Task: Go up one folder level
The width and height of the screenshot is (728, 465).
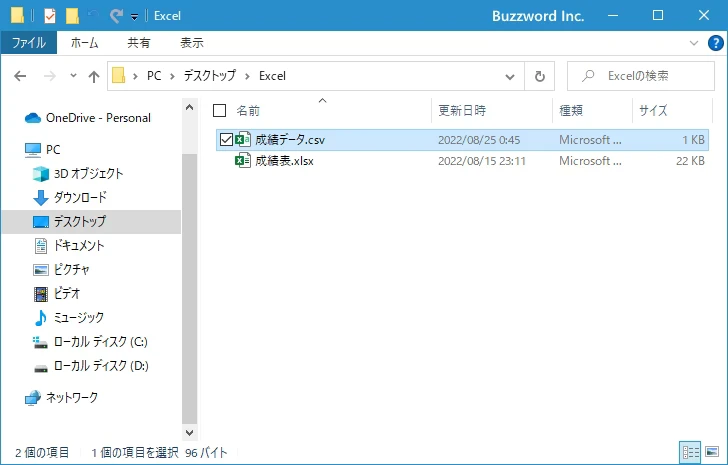Action: point(94,76)
